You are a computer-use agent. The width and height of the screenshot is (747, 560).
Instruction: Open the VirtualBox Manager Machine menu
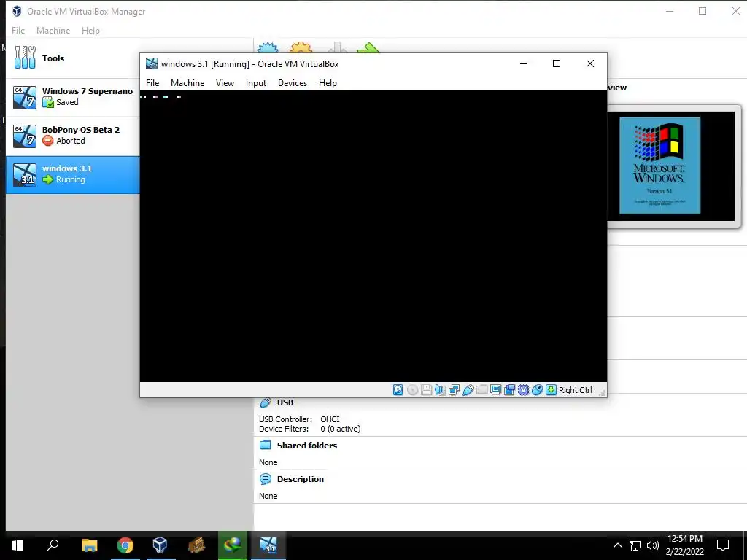pyautogui.click(x=53, y=31)
